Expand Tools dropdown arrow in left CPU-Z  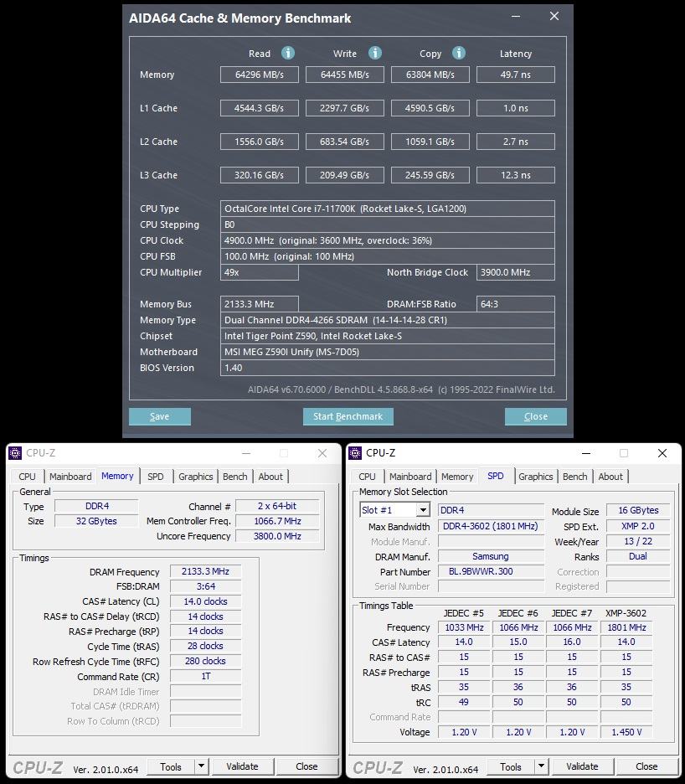point(201,766)
